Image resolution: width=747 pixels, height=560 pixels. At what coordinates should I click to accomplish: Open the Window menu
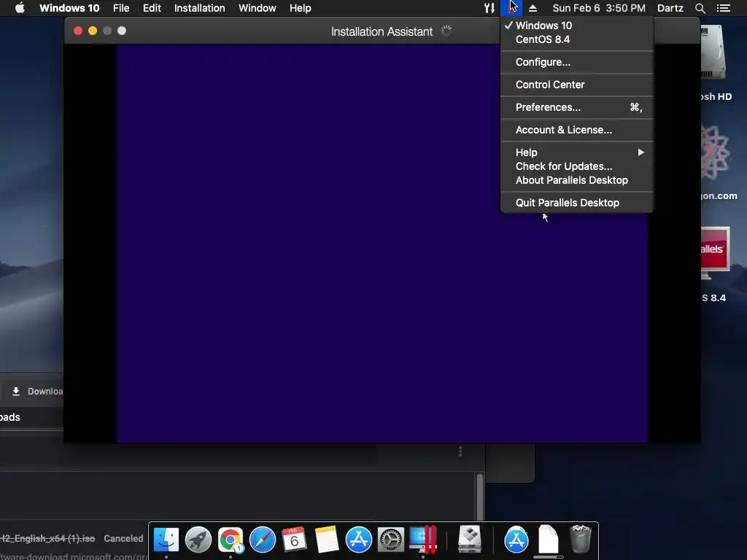[258, 8]
